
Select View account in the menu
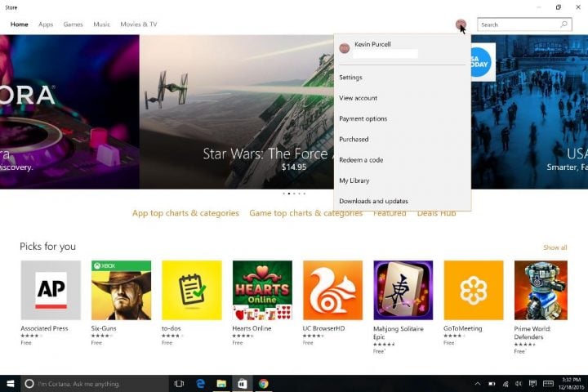tap(403, 98)
